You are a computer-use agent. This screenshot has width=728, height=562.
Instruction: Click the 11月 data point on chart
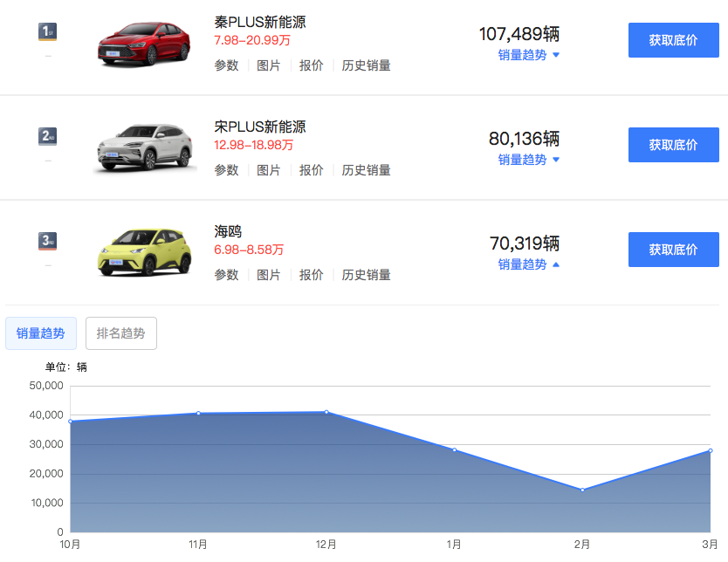tap(198, 413)
